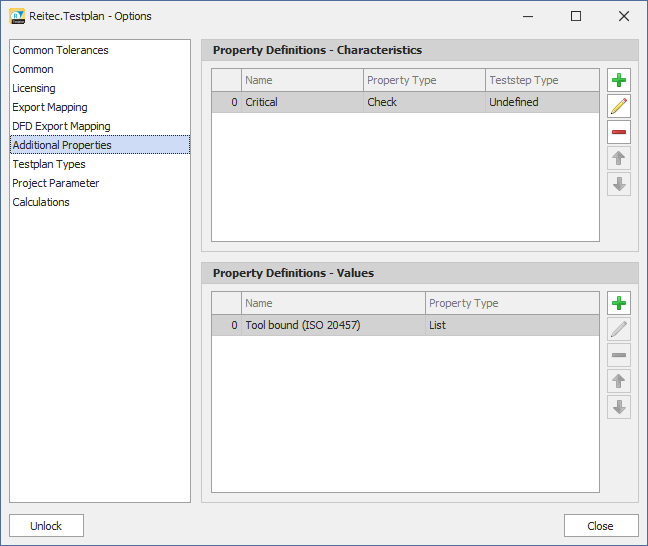
Task: Add a new Values property definition
Action: coord(619,304)
